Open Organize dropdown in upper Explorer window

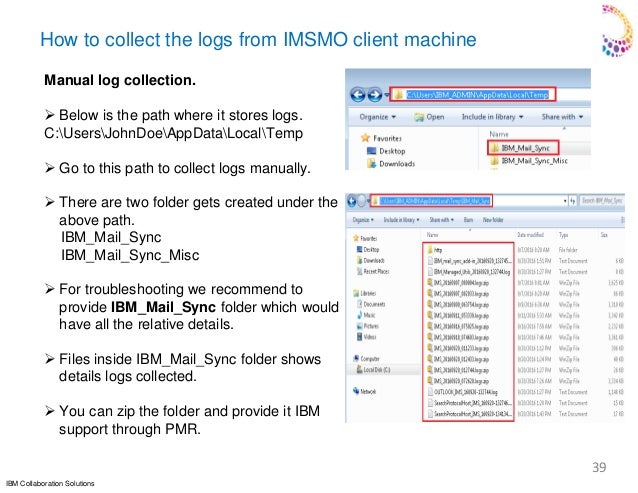(378, 117)
